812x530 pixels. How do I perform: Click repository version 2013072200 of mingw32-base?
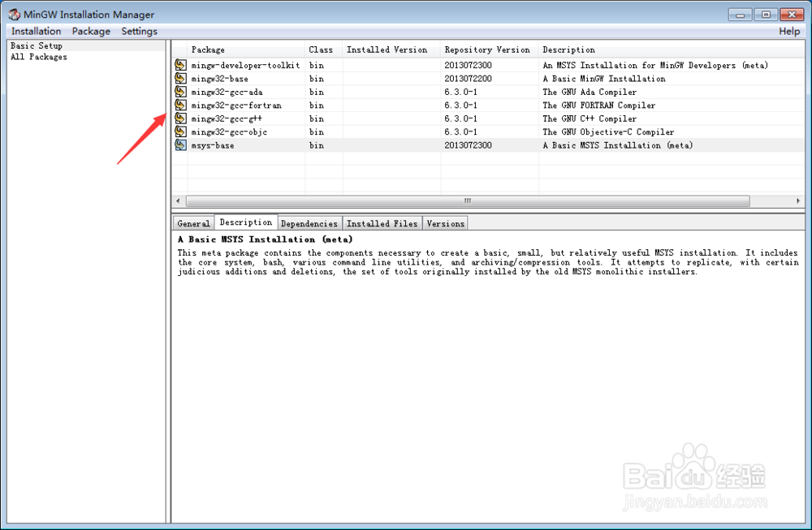pos(468,79)
